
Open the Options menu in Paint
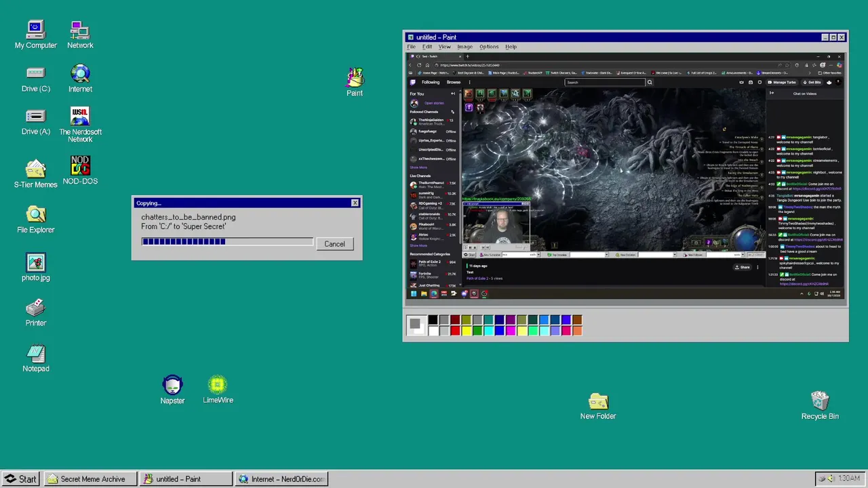pyautogui.click(x=489, y=47)
